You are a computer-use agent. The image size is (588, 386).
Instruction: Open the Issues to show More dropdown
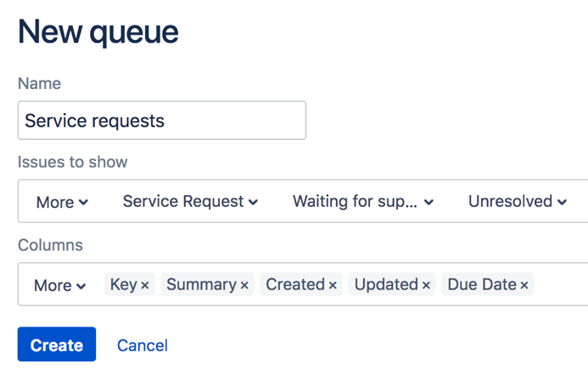[x=62, y=202]
